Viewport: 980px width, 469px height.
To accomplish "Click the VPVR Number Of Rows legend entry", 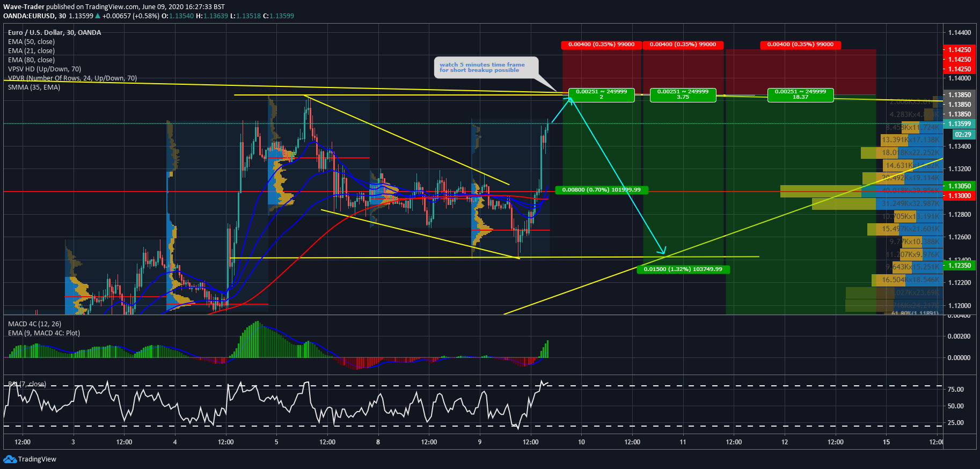I will [72, 78].
